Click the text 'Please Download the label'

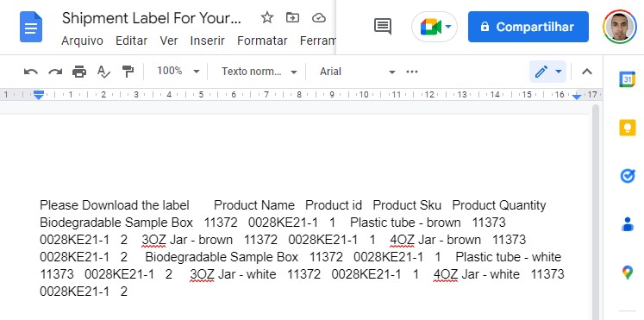(115, 205)
